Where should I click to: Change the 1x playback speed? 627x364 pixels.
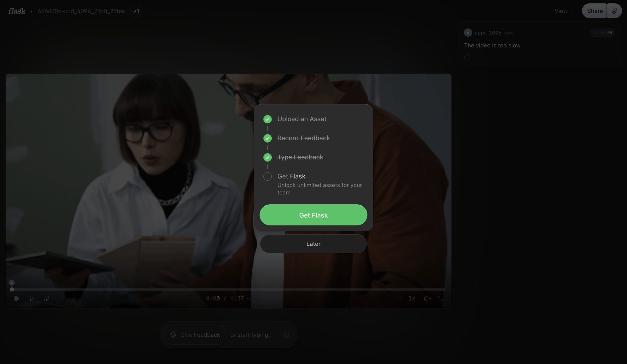(411, 299)
